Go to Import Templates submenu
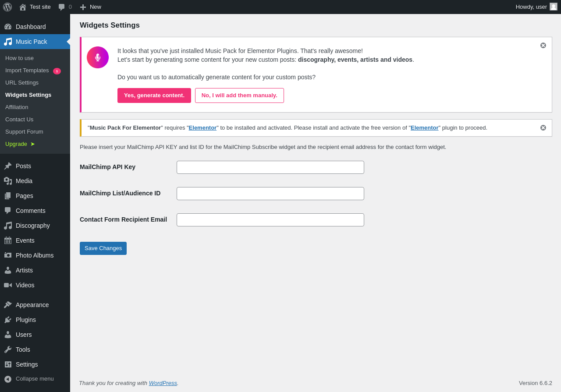 coord(33,71)
